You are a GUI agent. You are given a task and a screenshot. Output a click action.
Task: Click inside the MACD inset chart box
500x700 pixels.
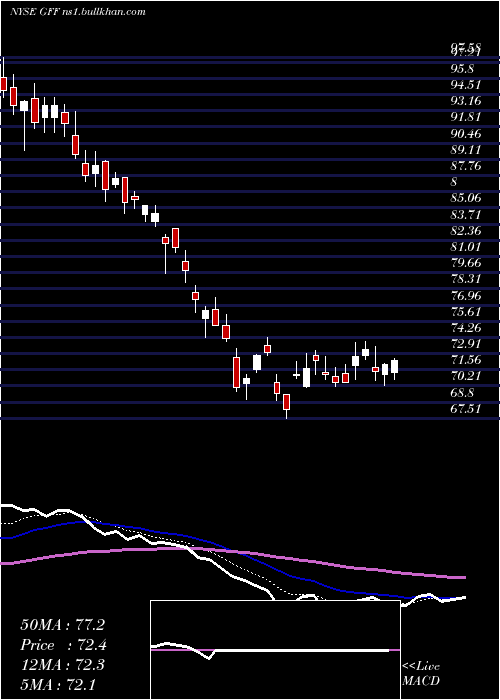tap(275, 650)
